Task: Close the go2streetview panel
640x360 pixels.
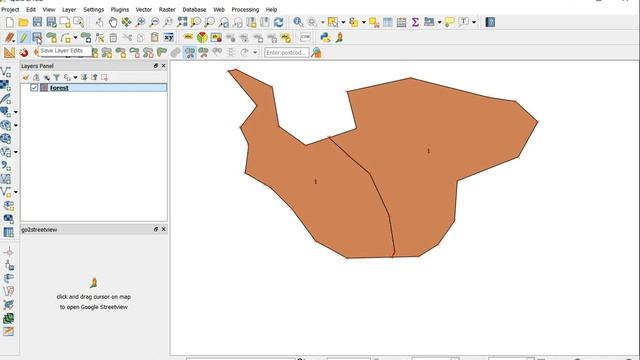Action: [x=164, y=229]
